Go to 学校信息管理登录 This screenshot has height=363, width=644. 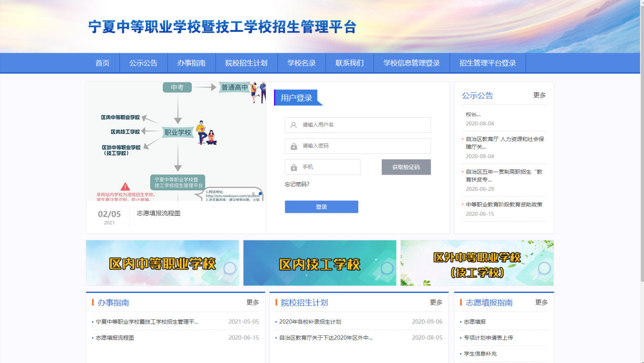[412, 63]
